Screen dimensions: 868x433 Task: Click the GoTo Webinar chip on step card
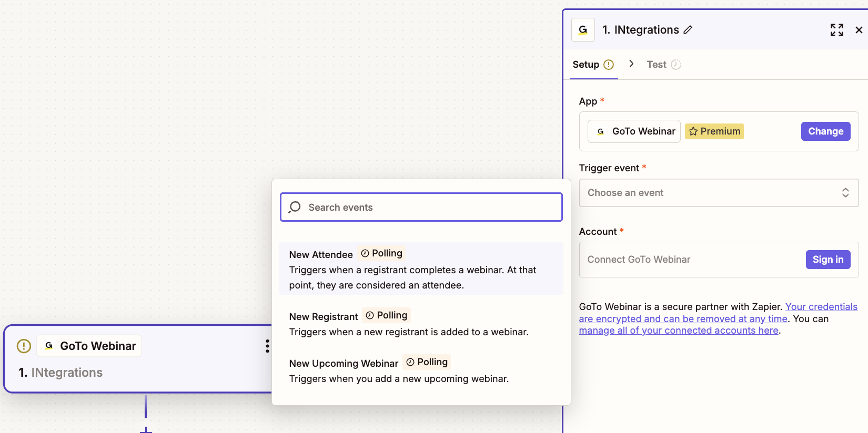[x=89, y=346]
